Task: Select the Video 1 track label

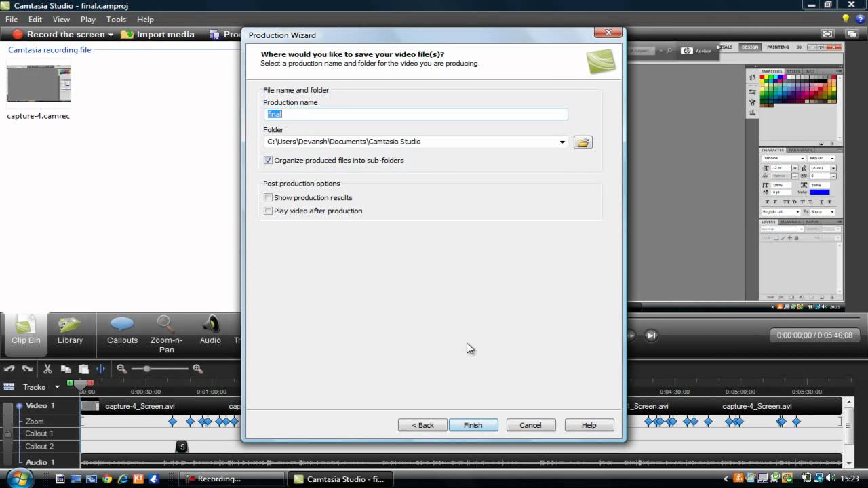Action: pos(40,406)
